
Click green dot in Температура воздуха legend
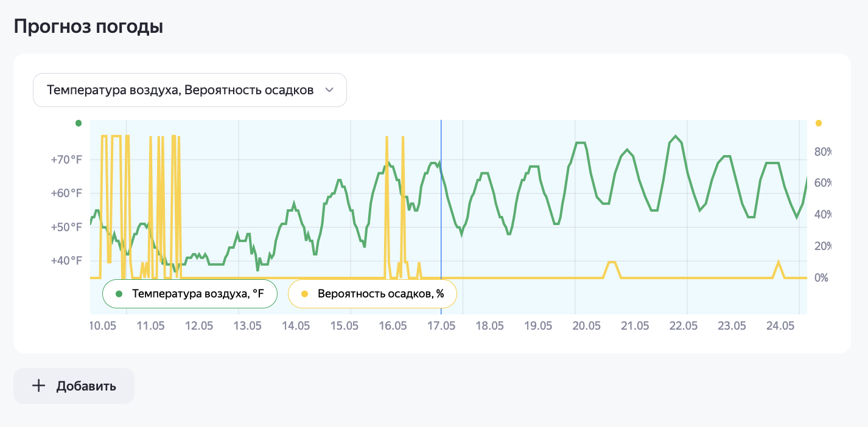[119, 294]
